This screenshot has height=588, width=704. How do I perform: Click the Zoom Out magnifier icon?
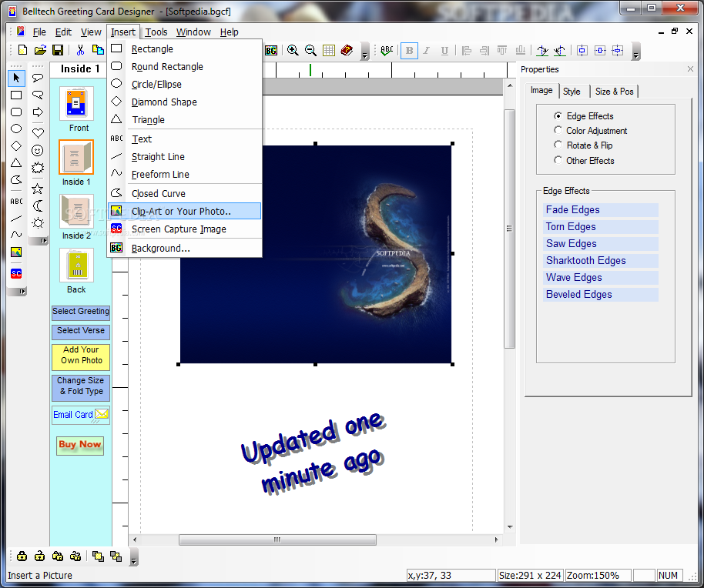click(x=310, y=50)
